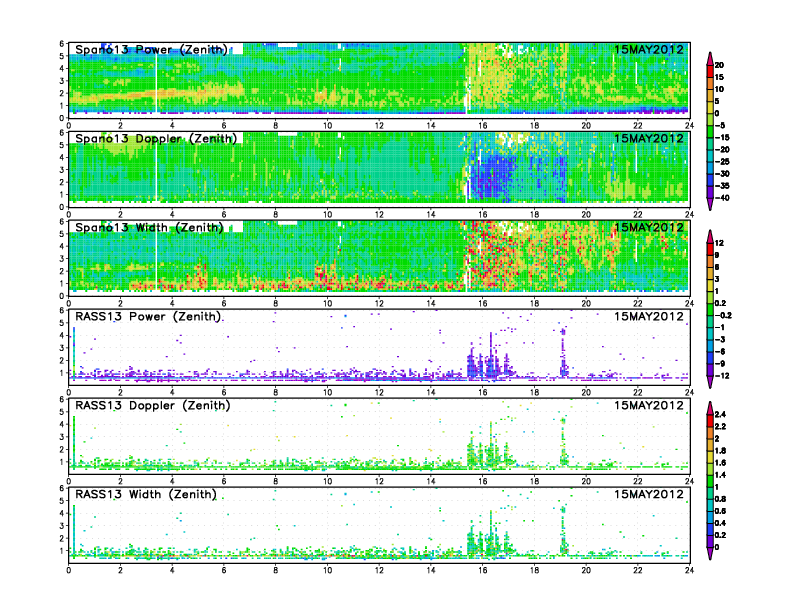792x612 pixels.
Task: Click x-axis tick 8 under RASS13 Power panel
Action: click(x=276, y=392)
